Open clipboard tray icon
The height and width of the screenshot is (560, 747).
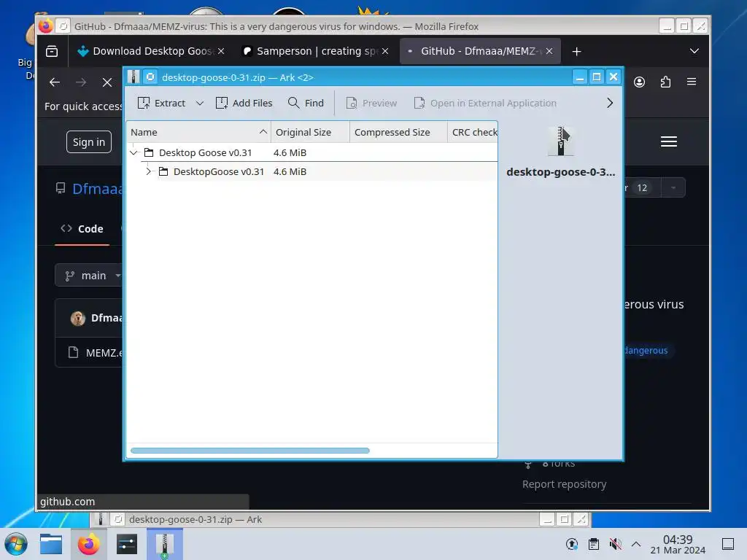click(x=594, y=544)
